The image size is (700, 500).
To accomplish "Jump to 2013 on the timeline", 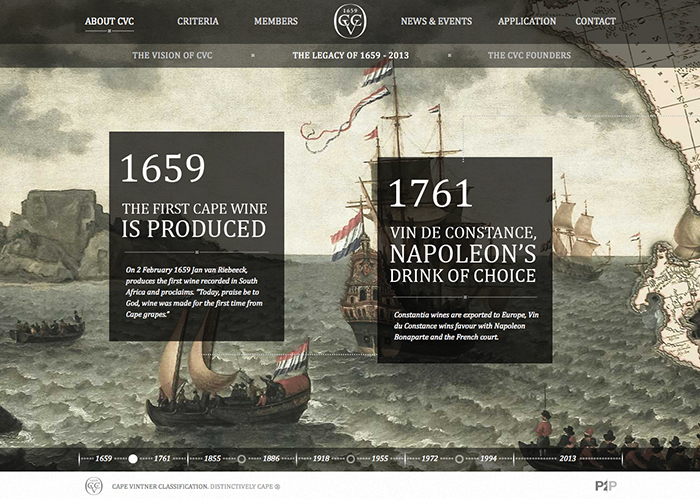I will 567,458.
